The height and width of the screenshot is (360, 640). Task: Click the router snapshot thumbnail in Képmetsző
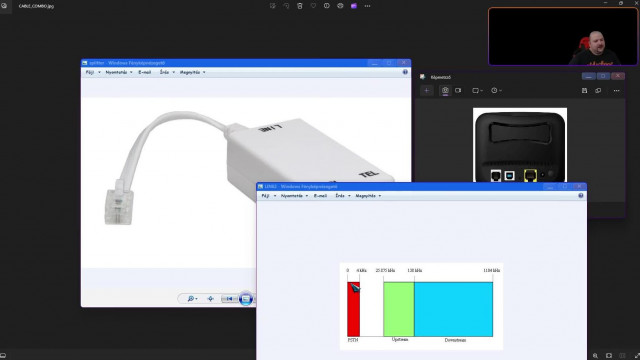tap(520, 145)
